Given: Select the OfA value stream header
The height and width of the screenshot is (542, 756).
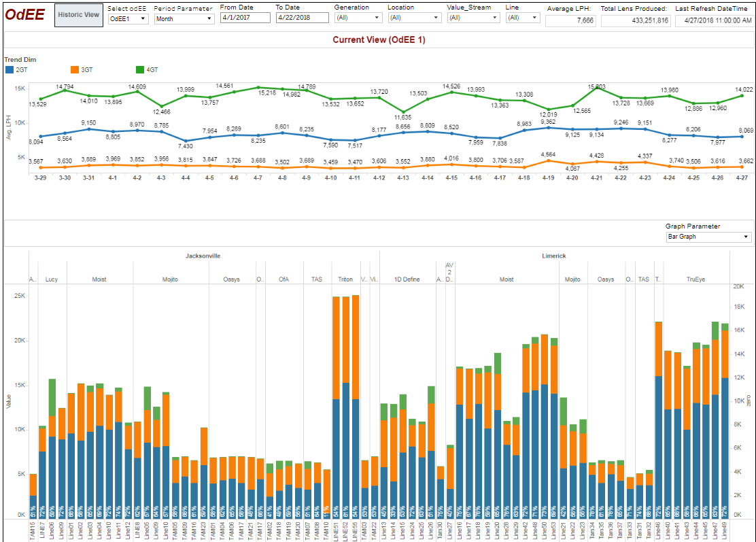Looking at the screenshot, I should pyautogui.click(x=283, y=280).
